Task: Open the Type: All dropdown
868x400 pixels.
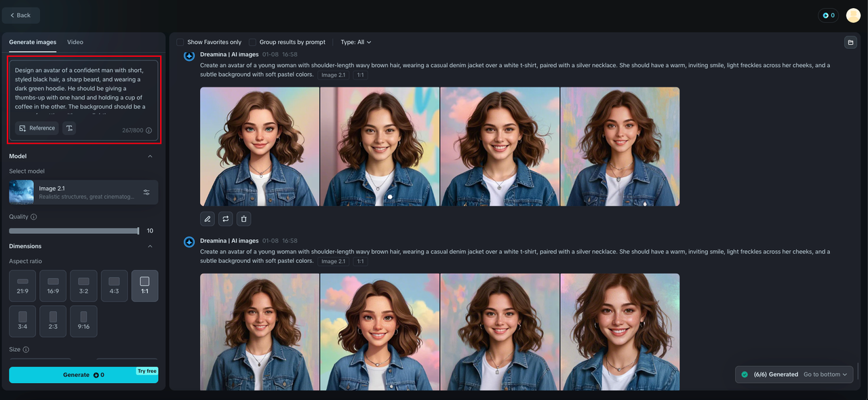Action: (x=355, y=42)
